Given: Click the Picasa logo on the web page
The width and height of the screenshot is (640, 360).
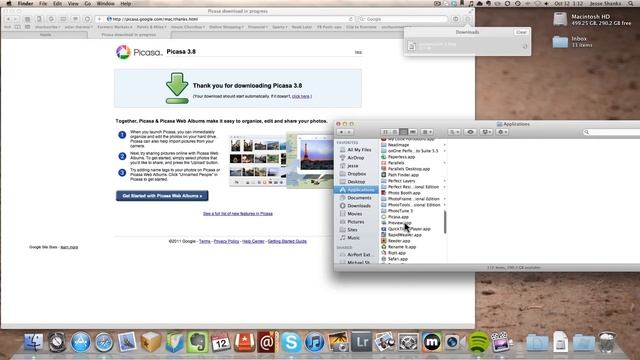Looking at the screenshot, I should (x=139, y=52).
